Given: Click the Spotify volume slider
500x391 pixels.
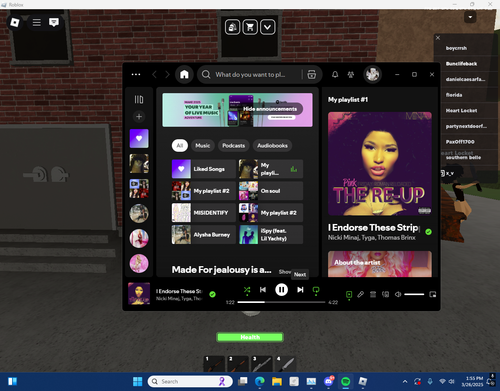Looking at the screenshot, I should [x=414, y=294].
